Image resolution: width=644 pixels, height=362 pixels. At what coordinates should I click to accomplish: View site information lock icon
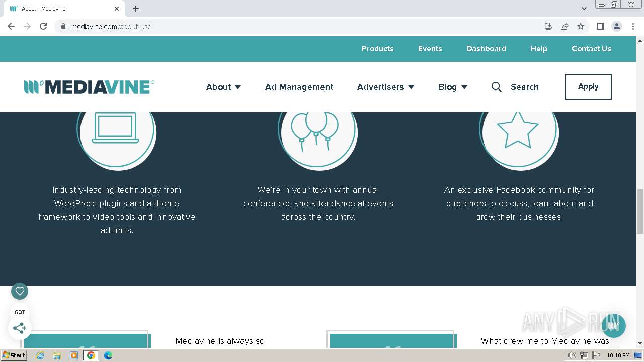click(x=63, y=26)
